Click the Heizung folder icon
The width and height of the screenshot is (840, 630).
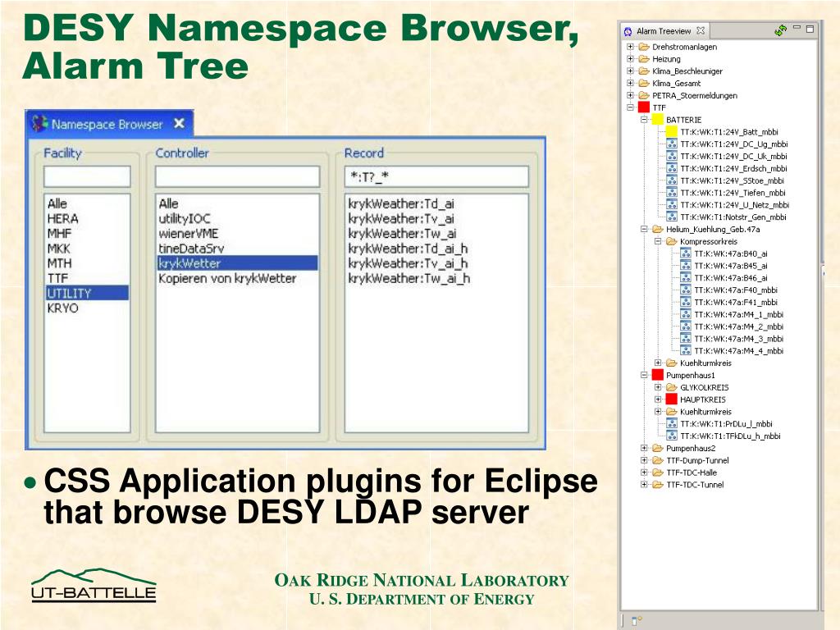click(644, 59)
